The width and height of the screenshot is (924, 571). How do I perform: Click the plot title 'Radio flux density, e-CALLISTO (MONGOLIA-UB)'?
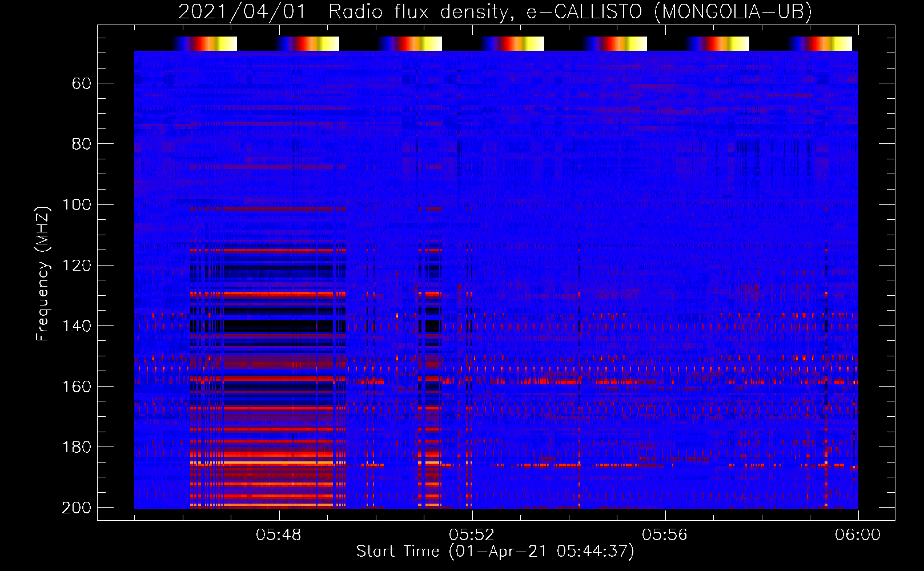coord(570,12)
